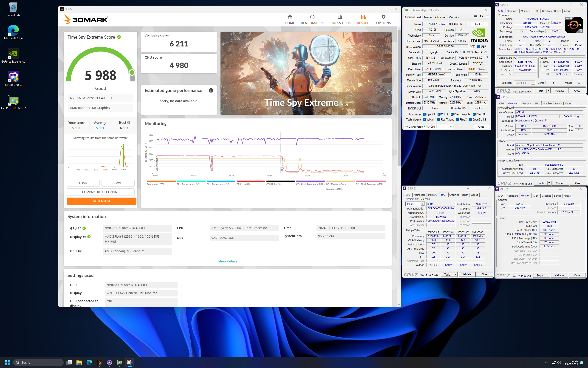This screenshot has width=588, height=368.
Task: Click SAVE result button
Action: coord(118,183)
